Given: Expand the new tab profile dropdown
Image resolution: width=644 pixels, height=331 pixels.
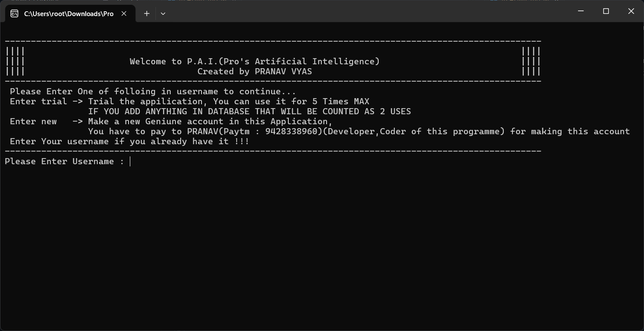Looking at the screenshot, I should tap(163, 13).
